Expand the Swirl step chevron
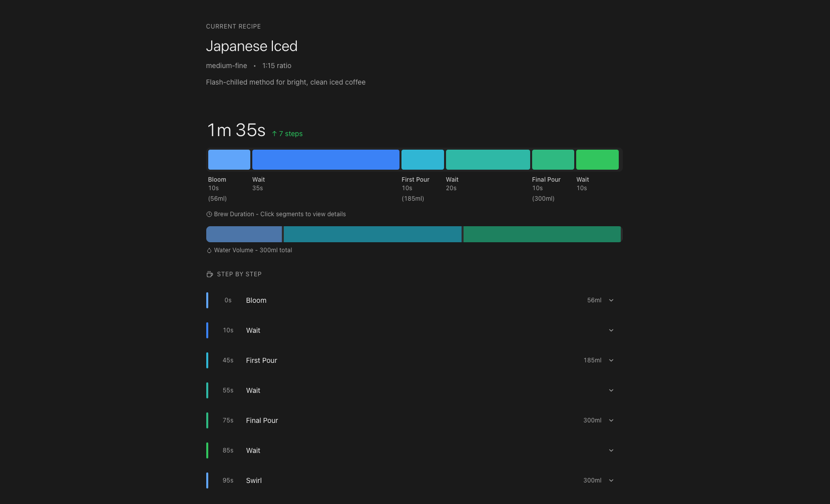The width and height of the screenshot is (830, 504). pos(611,480)
